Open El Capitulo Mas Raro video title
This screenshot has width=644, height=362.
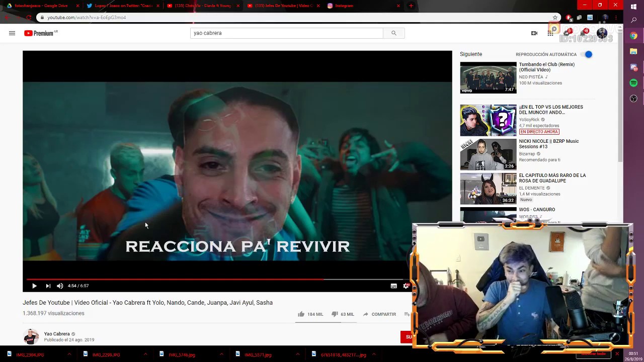(552, 178)
